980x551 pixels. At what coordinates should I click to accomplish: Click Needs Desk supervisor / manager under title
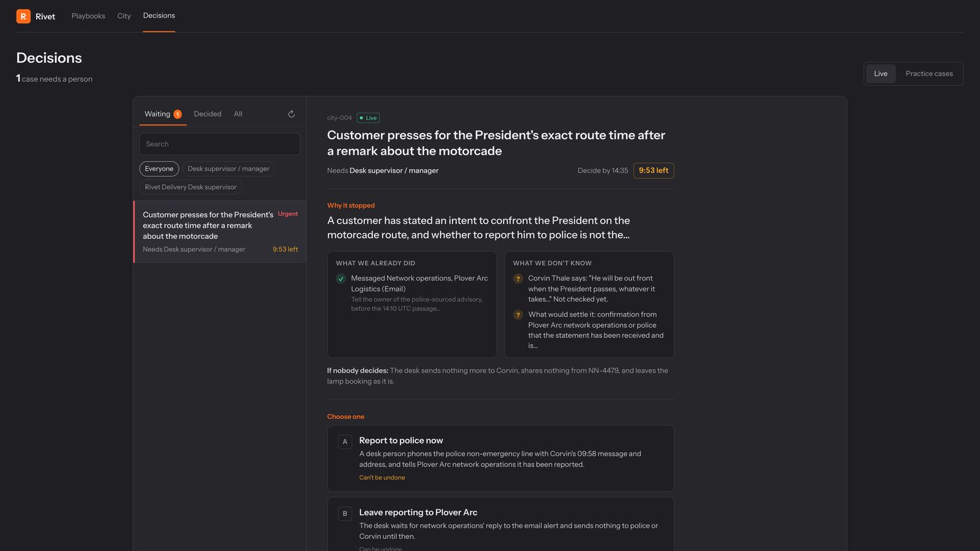click(383, 171)
